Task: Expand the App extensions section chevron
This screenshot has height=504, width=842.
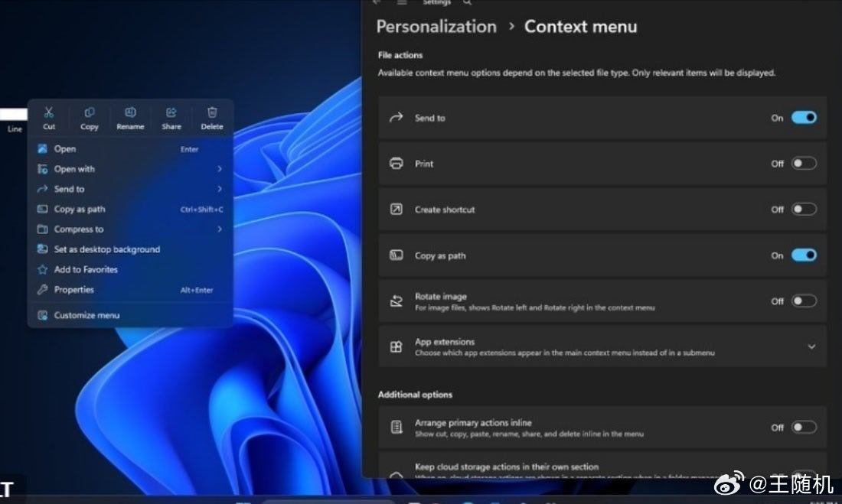Action: [811, 346]
